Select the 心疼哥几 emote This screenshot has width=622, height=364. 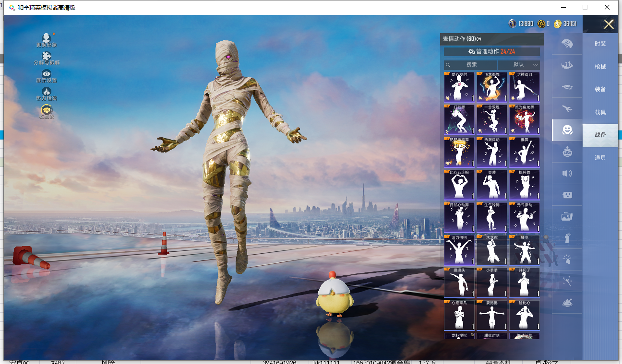point(459,315)
